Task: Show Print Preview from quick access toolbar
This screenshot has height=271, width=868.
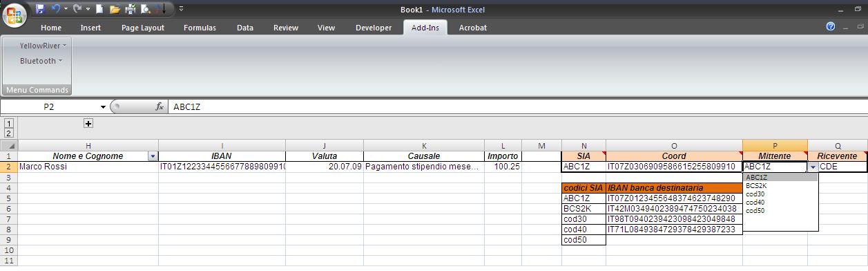Action: [x=145, y=9]
